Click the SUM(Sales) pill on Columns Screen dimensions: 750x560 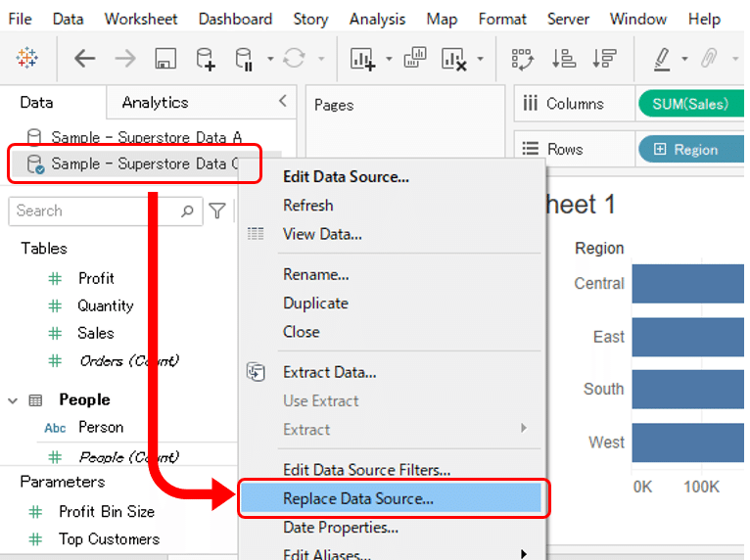690,104
